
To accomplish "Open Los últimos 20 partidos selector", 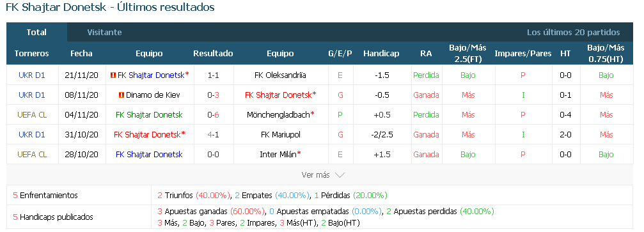I will click(574, 33).
